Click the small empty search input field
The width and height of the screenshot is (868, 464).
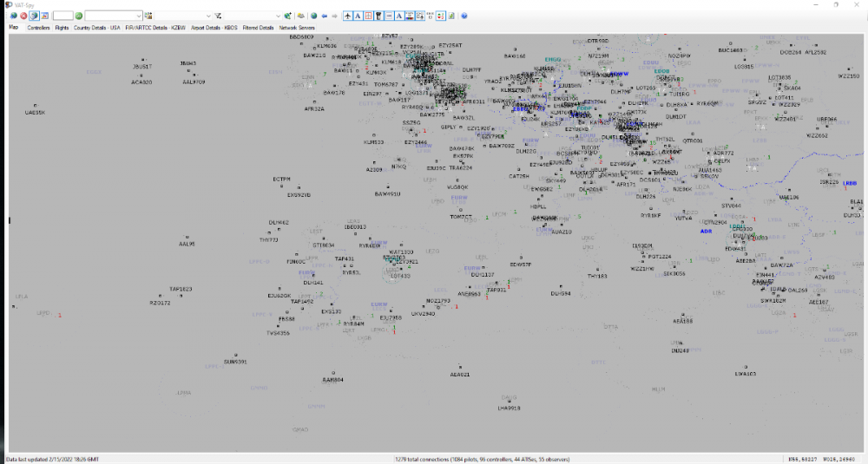pos(63,16)
